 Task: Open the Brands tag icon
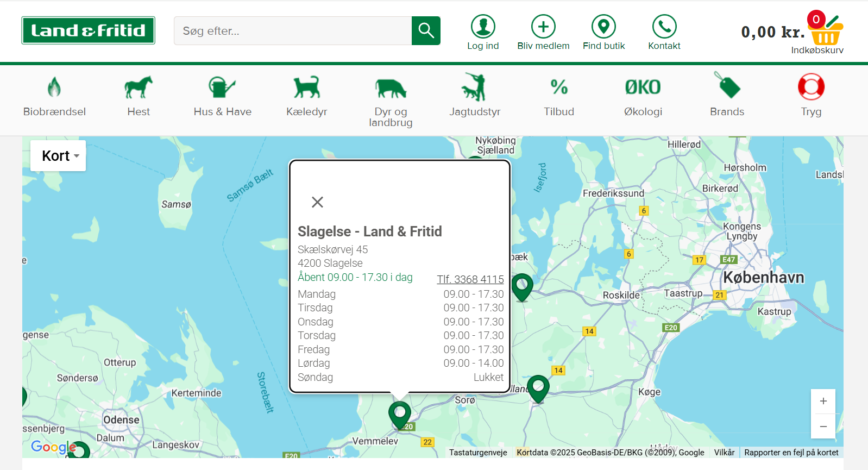pos(727,85)
